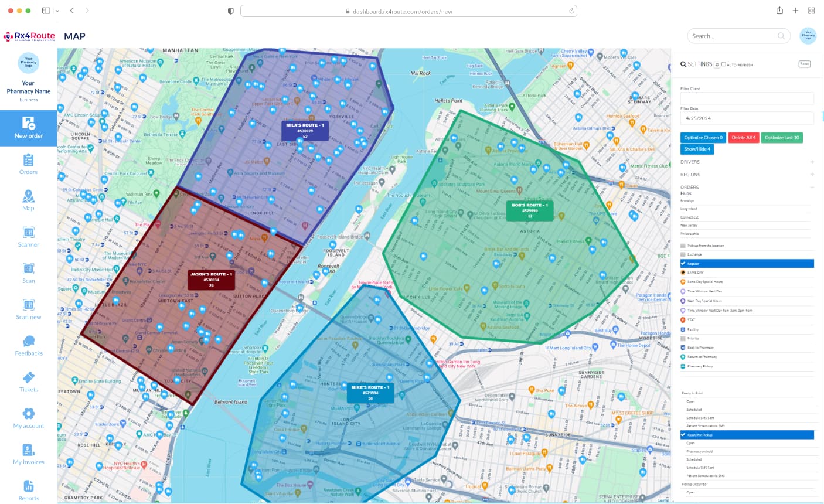
Task: Enable the Auto-Refresh checkbox
Action: point(724,64)
